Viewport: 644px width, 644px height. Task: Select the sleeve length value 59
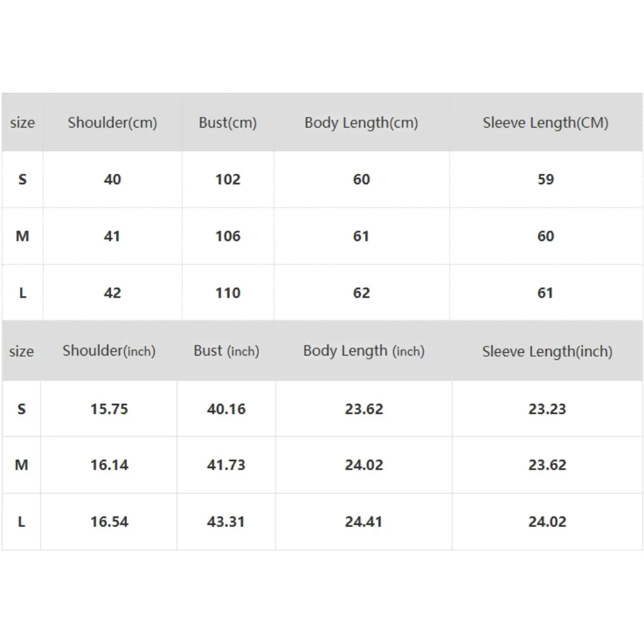tap(545, 179)
